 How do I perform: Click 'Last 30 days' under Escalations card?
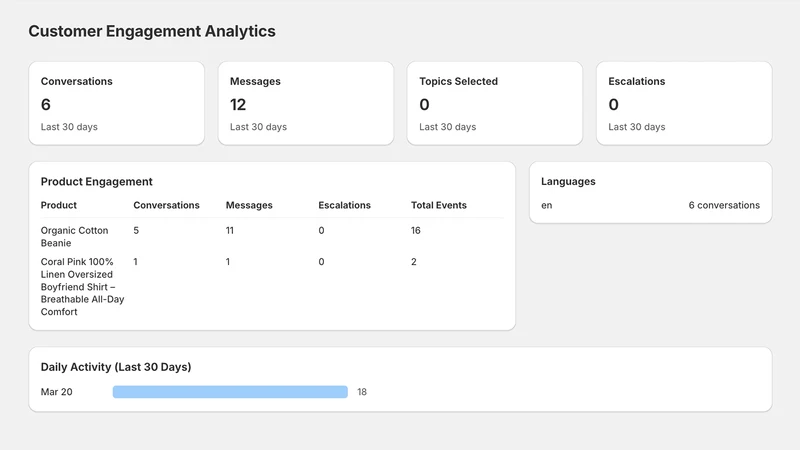(x=637, y=127)
